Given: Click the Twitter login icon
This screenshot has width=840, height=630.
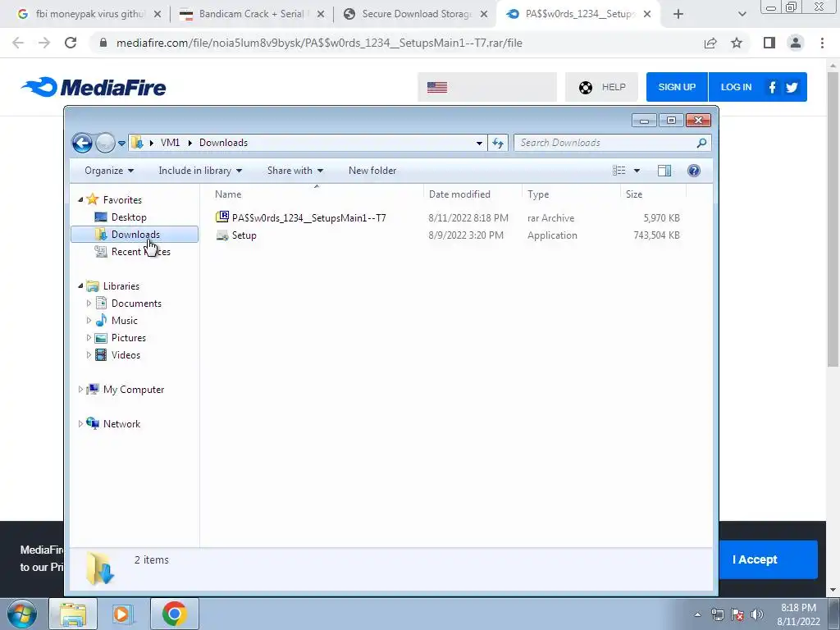Looking at the screenshot, I should pyautogui.click(x=792, y=87).
